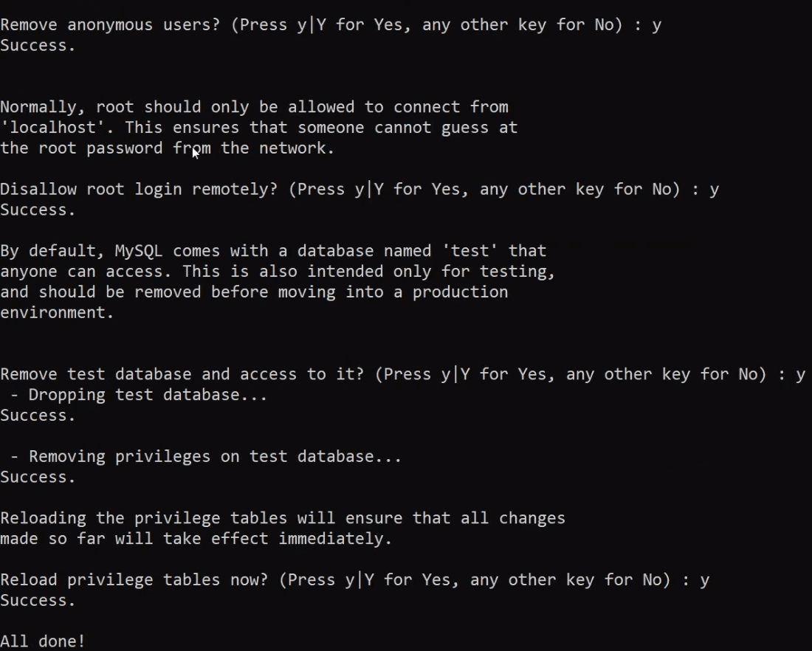The height and width of the screenshot is (651, 812).
Task: Click the 'y' answer after the Disallow root prompt
Action: click(x=714, y=190)
